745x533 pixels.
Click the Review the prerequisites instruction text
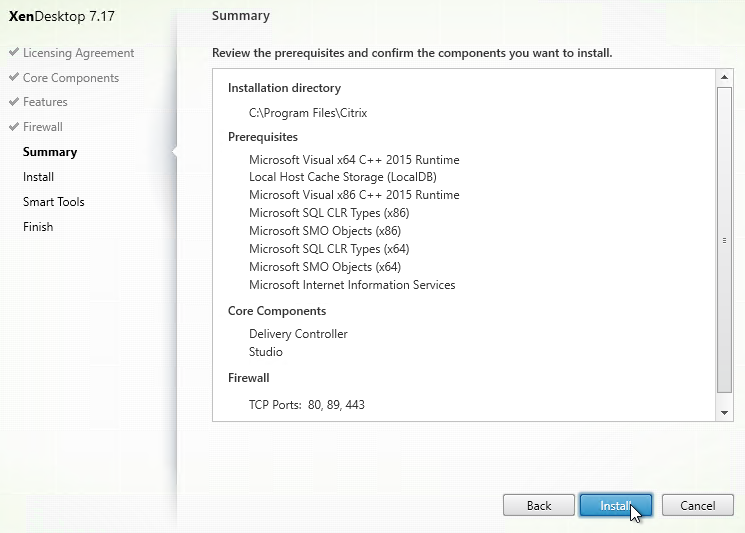click(x=412, y=53)
